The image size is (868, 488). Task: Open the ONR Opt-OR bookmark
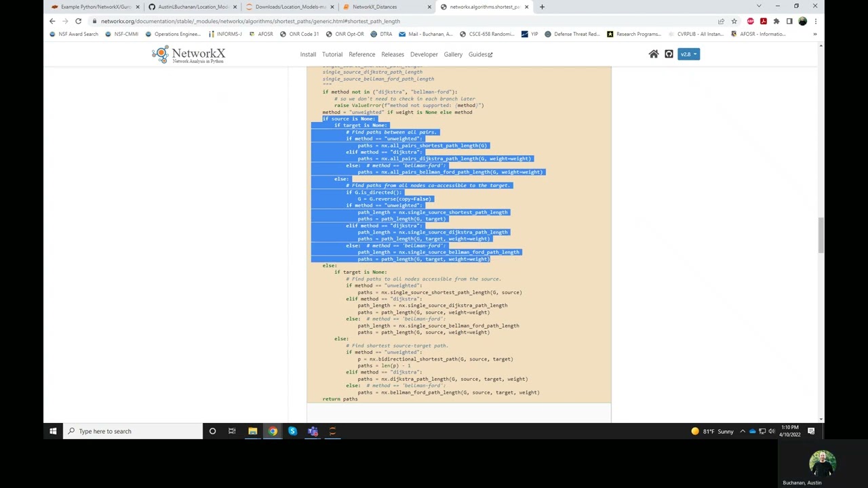pyautogui.click(x=345, y=34)
